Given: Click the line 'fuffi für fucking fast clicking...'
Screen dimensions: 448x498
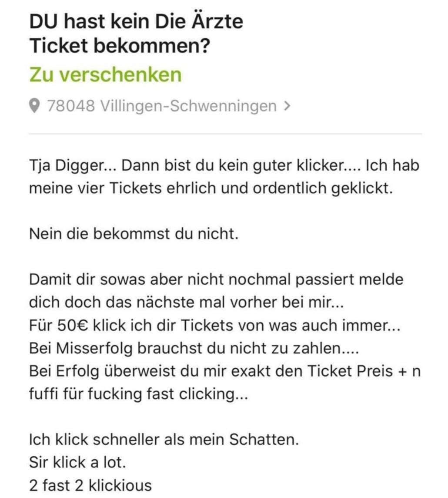Looking at the screenshot, I should (138, 394).
